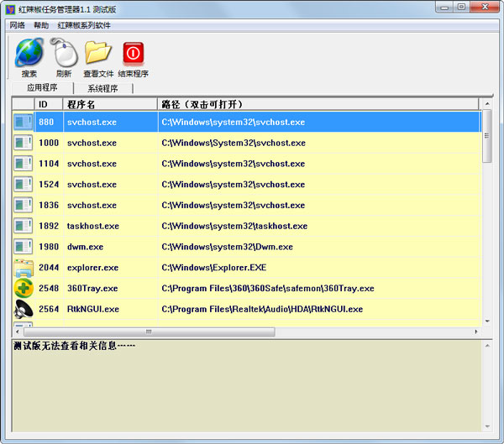The height and width of the screenshot is (444, 504).
Task: Select the dwm.exe row icon
Action: point(24,247)
